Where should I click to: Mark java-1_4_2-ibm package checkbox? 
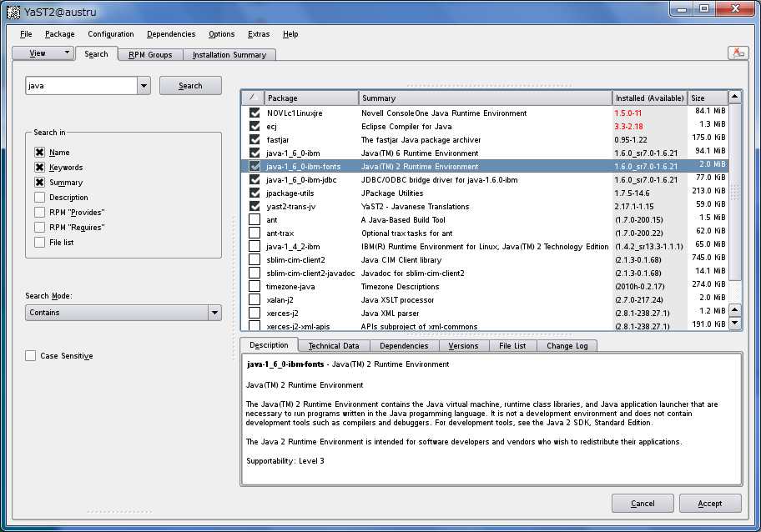pos(255,246)
